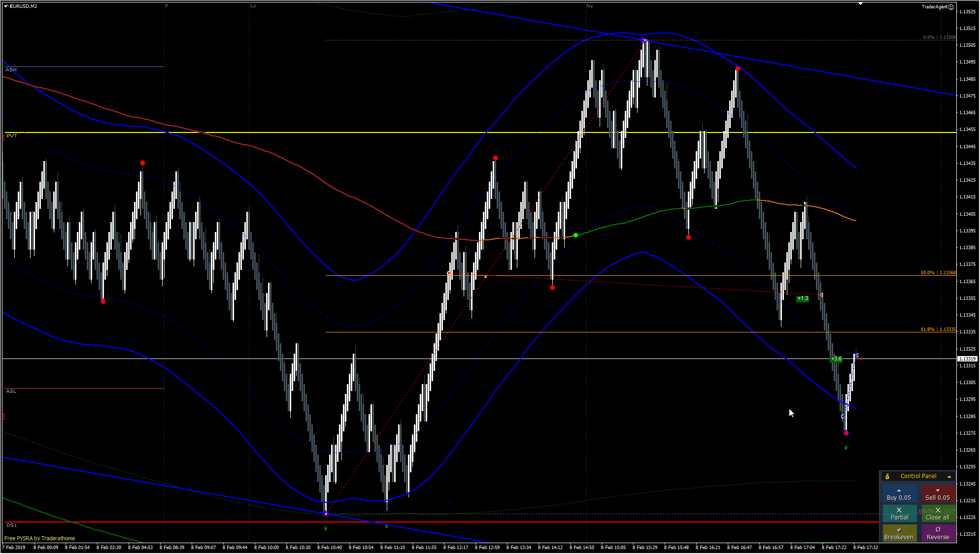
Task: Click the green dot on the moving average
Action: point(575,235)
